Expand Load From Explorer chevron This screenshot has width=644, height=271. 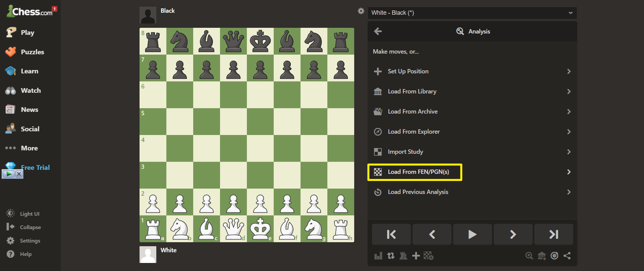pyautogui.click(x=569, y=132)
